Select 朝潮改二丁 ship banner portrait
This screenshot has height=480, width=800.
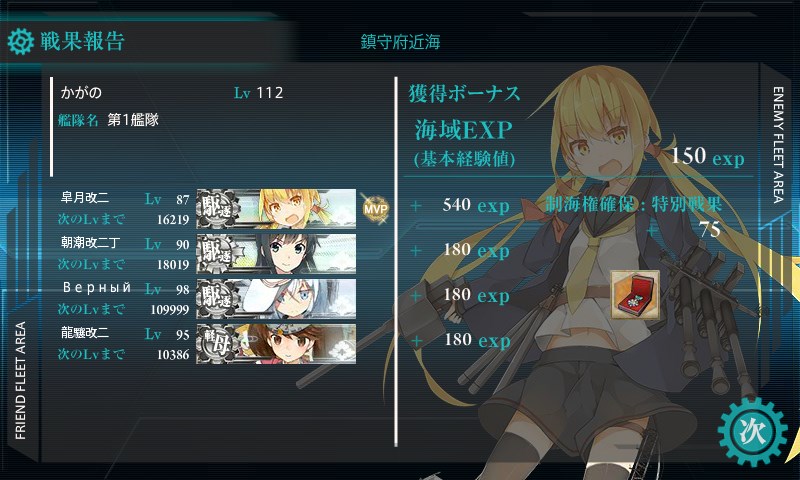[x=276, y=254]
